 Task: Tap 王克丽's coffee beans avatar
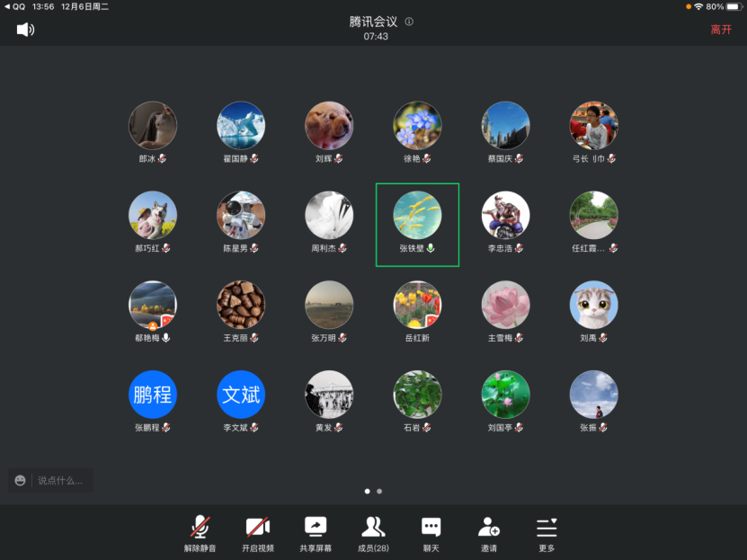[x=241, y=305]
